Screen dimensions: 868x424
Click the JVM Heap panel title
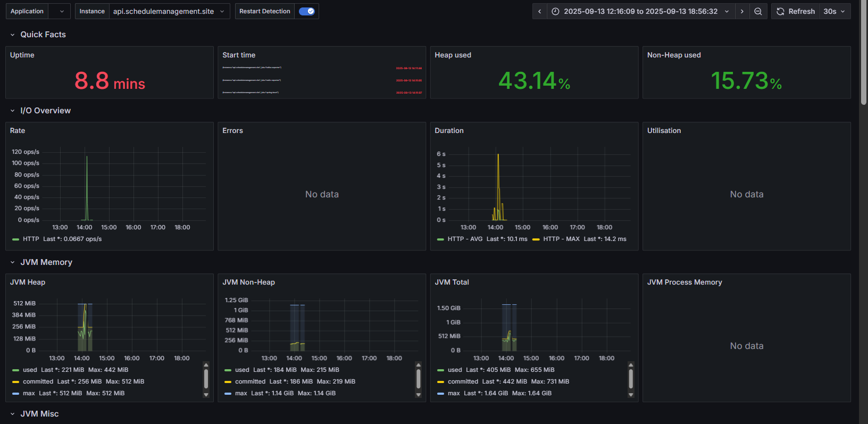pyautogui.click(x=28, y=282)
